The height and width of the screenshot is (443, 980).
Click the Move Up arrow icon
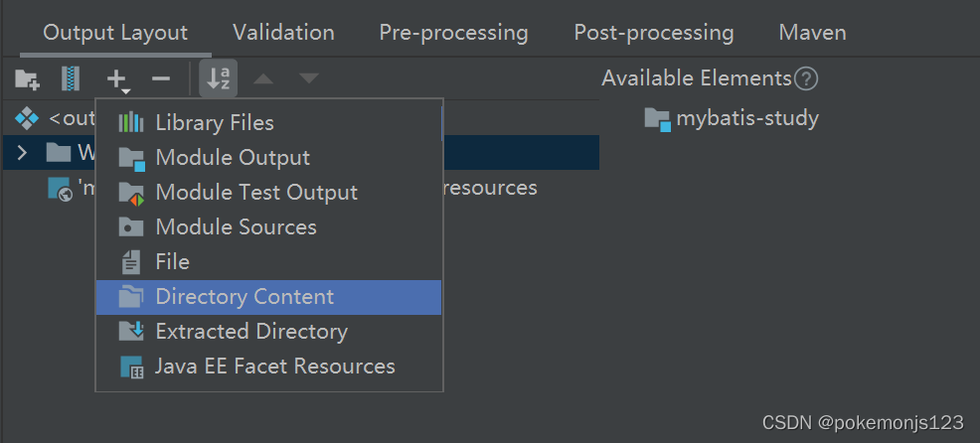coord(262,78)
